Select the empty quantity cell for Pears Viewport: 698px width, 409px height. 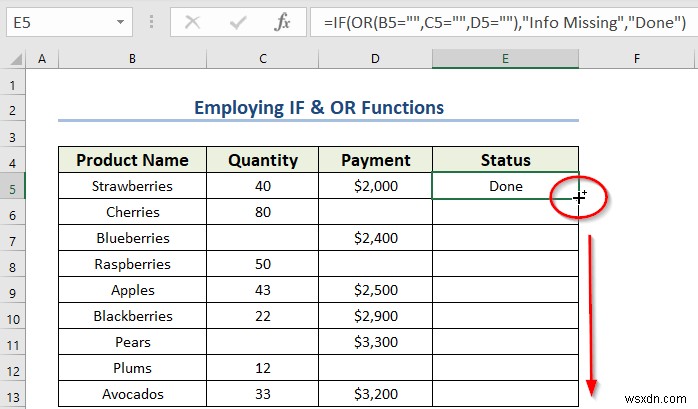click(263, 342)
